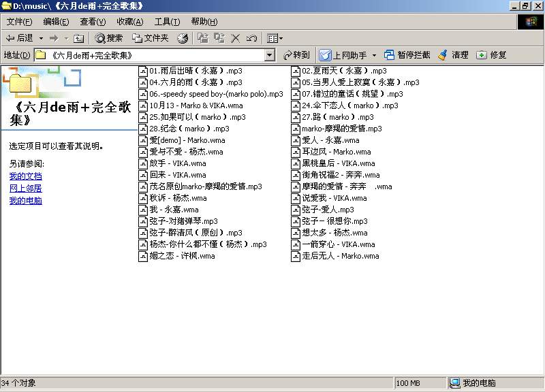This screenshot has width=545, height=392.
Task: Open the Back button history dropdown arrow
Action: point(41,38)
